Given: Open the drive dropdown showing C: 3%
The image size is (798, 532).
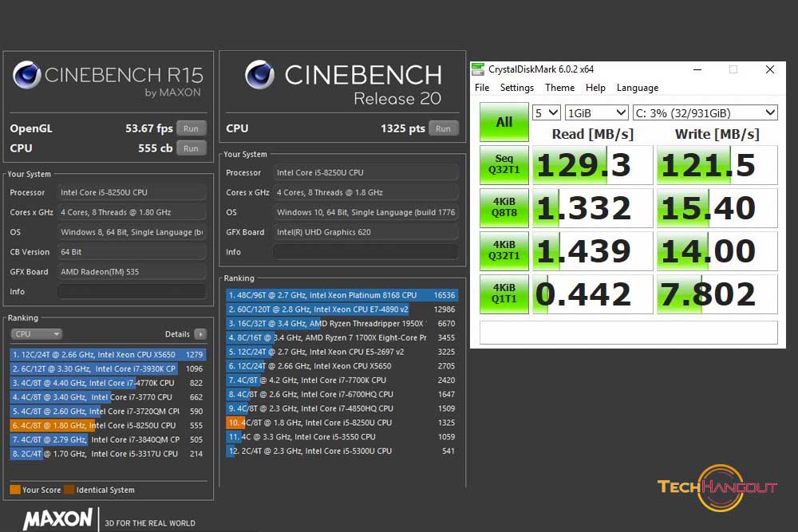Looking at the screenshot, I should click(x=705, y=112).
